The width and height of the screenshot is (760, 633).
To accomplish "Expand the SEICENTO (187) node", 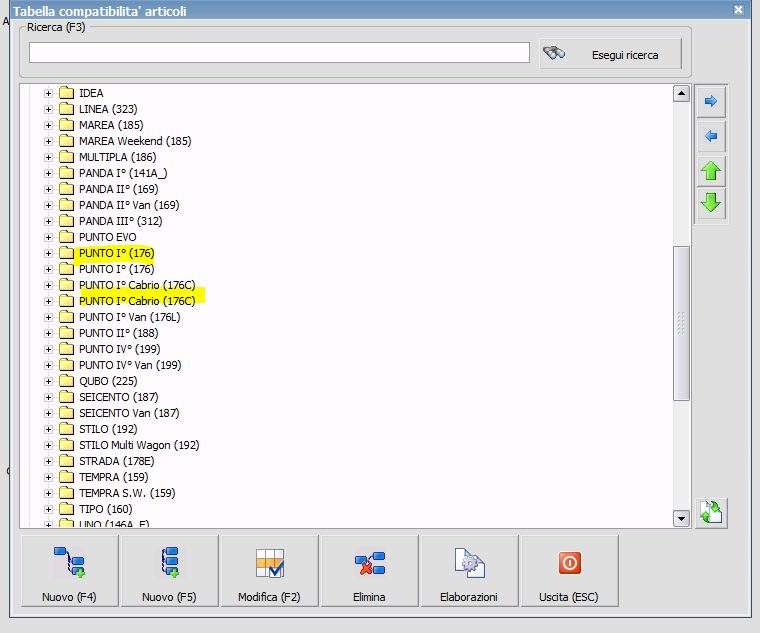I will coord(48,397).
